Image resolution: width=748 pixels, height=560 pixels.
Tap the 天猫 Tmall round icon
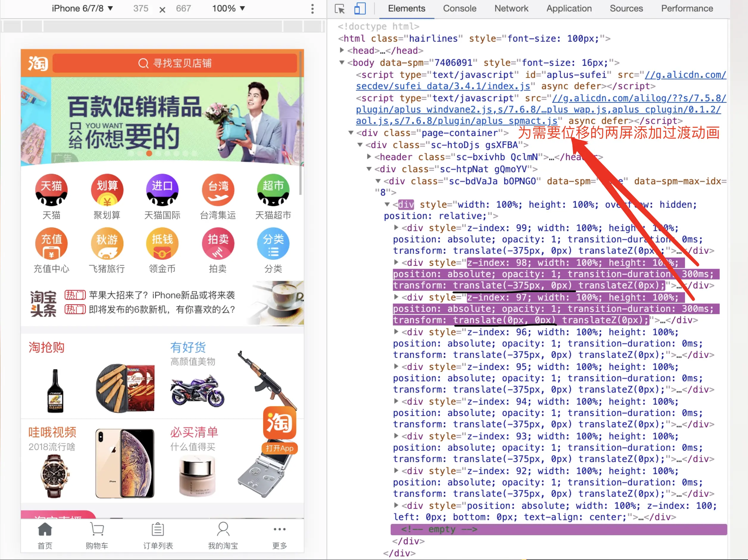[51, 190]
